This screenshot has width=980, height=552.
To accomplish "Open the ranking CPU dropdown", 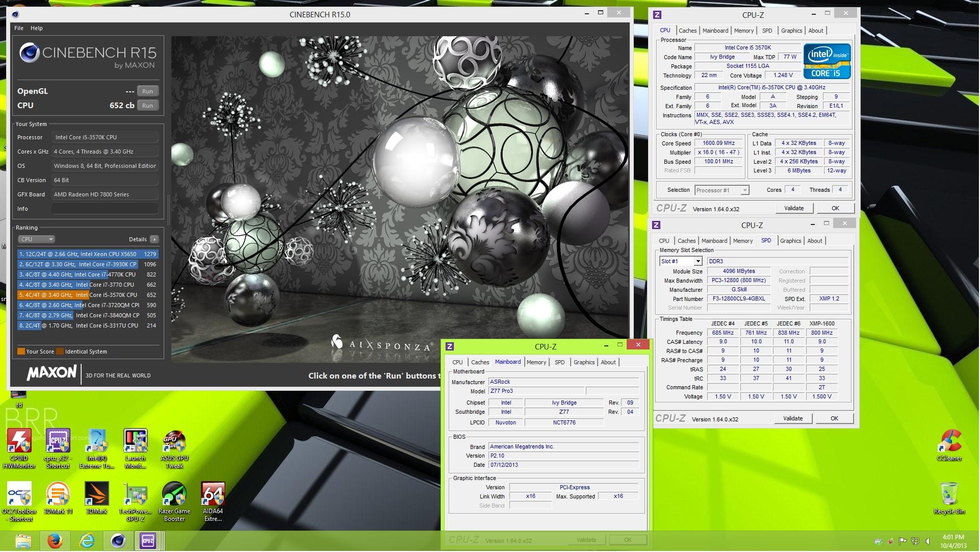I will coord(36,239).
